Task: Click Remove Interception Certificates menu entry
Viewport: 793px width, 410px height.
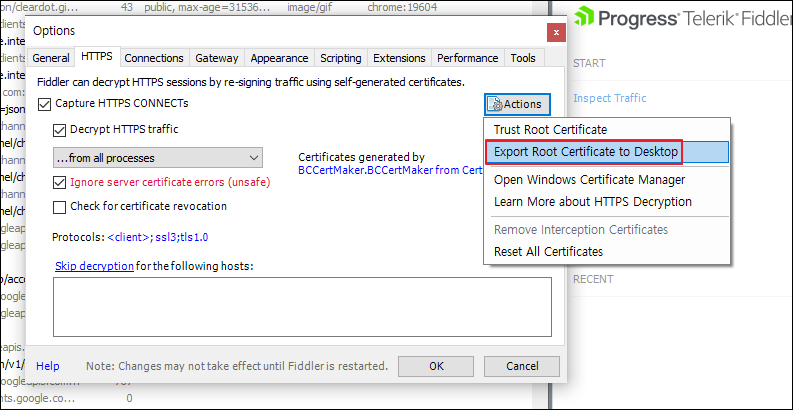Action: (606, 230)
